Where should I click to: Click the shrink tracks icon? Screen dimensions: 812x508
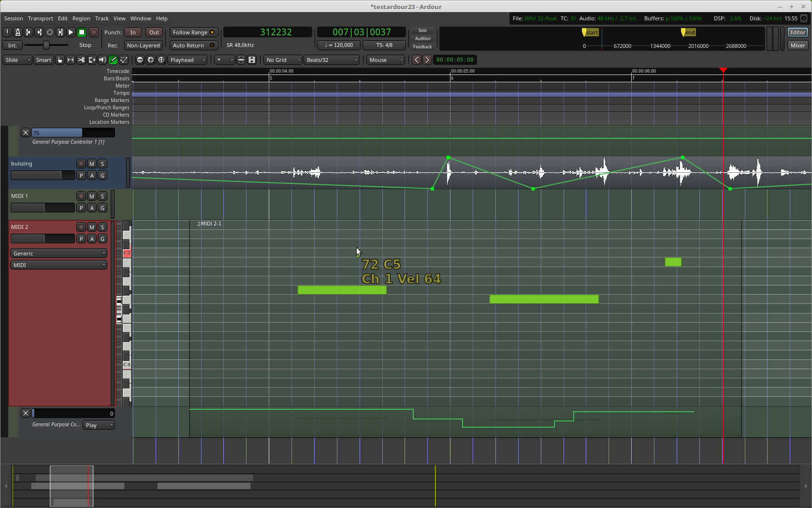pyautogui.click(x=241, y=60)
